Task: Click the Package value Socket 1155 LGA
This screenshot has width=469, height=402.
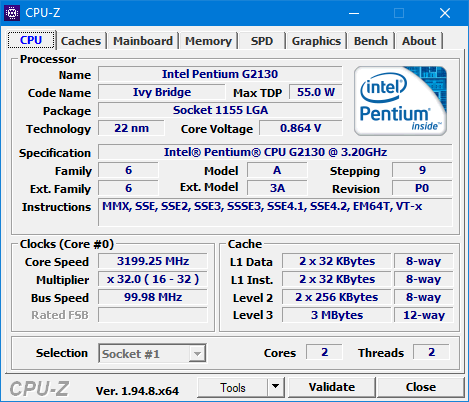Action: click(x=220, y=110)
